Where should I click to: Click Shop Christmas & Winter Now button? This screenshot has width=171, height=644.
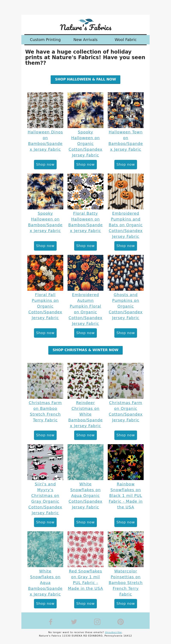click(x=85, y=350)
